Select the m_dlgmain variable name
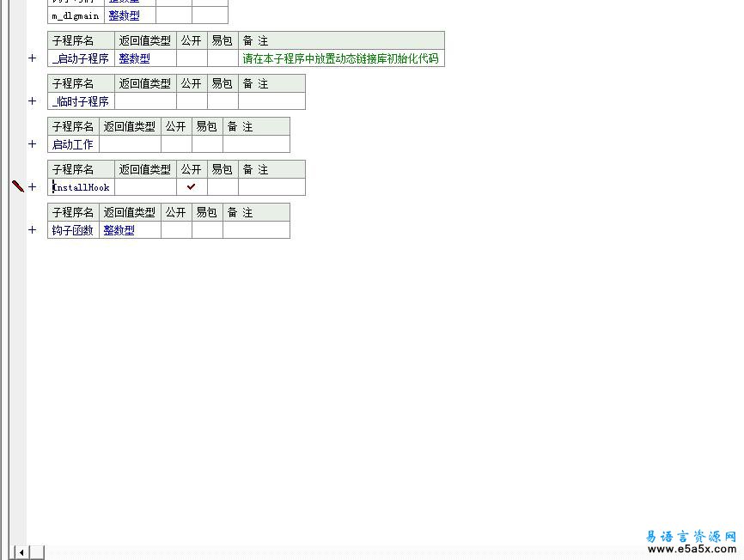 click(76, 15)
